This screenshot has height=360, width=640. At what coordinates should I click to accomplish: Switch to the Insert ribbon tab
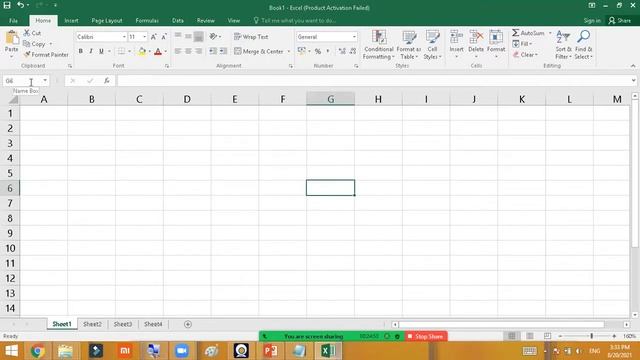[71, 20]
